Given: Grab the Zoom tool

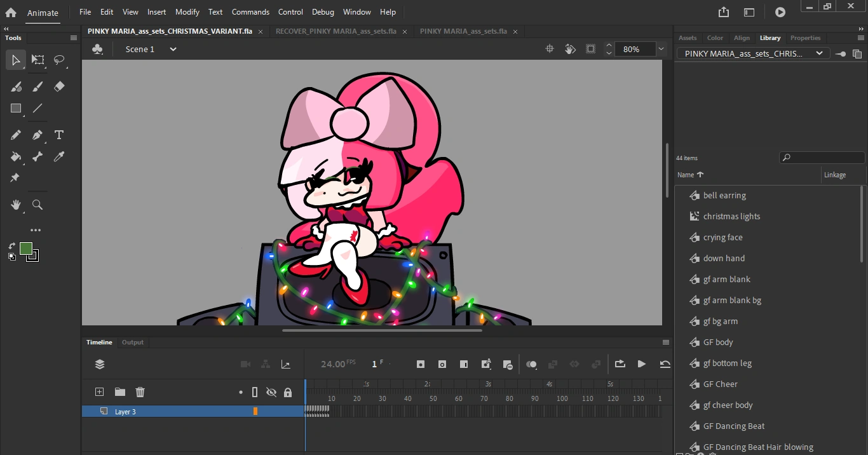Looking at the screenshot, I should click(x=37, y=205).
